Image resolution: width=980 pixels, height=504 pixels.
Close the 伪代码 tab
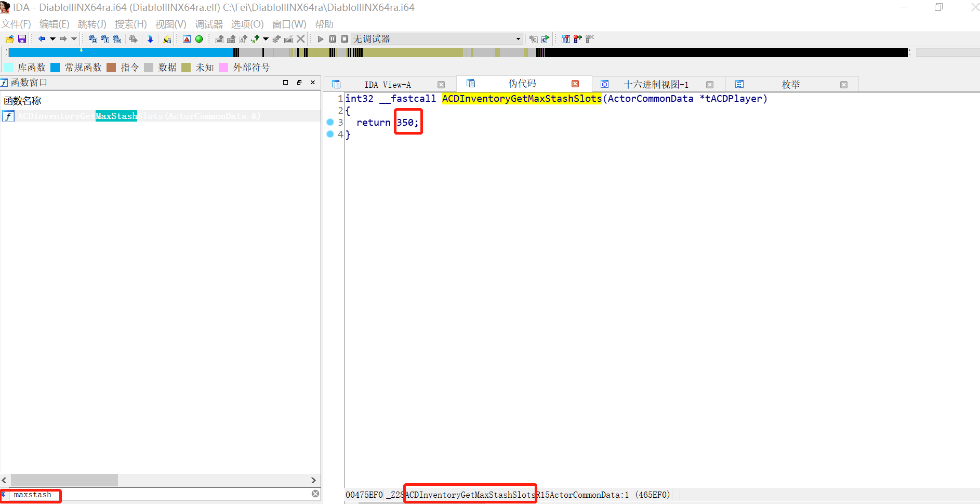[575, 84]
